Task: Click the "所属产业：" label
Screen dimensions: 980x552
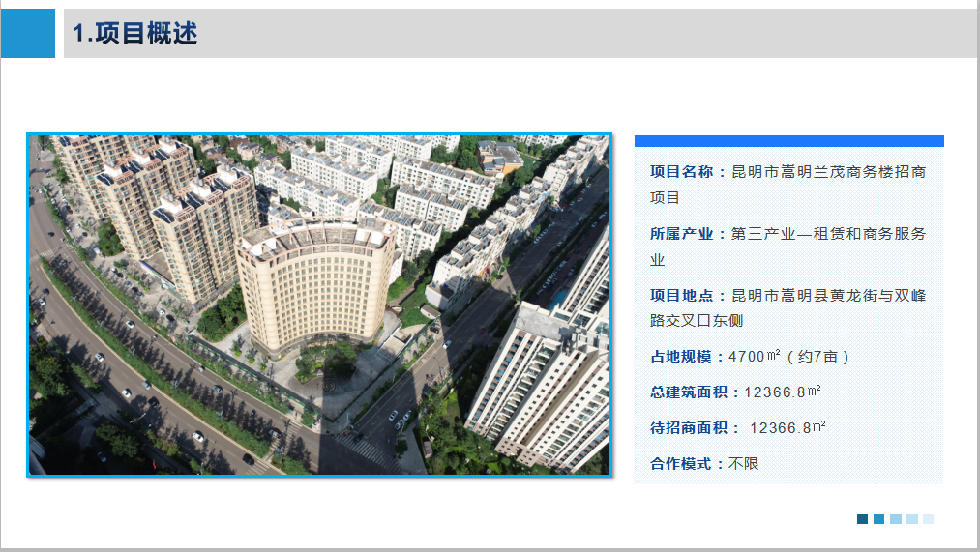Action: click(690, 234)
